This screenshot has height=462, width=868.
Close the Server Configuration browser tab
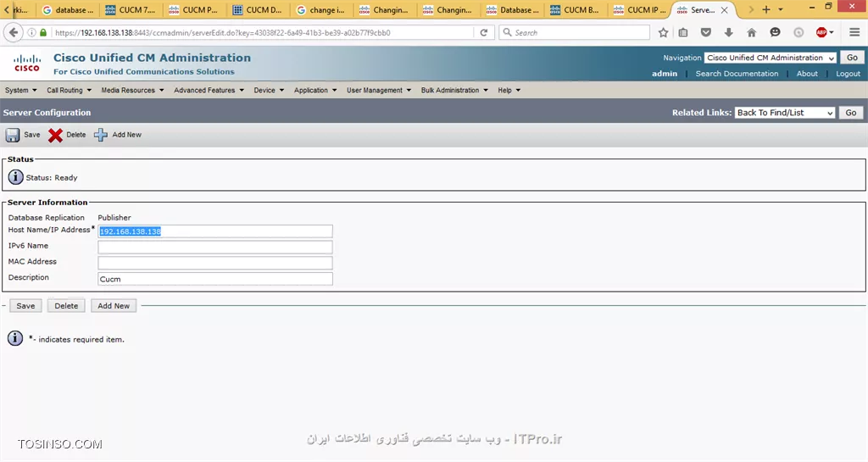[724, 10]
